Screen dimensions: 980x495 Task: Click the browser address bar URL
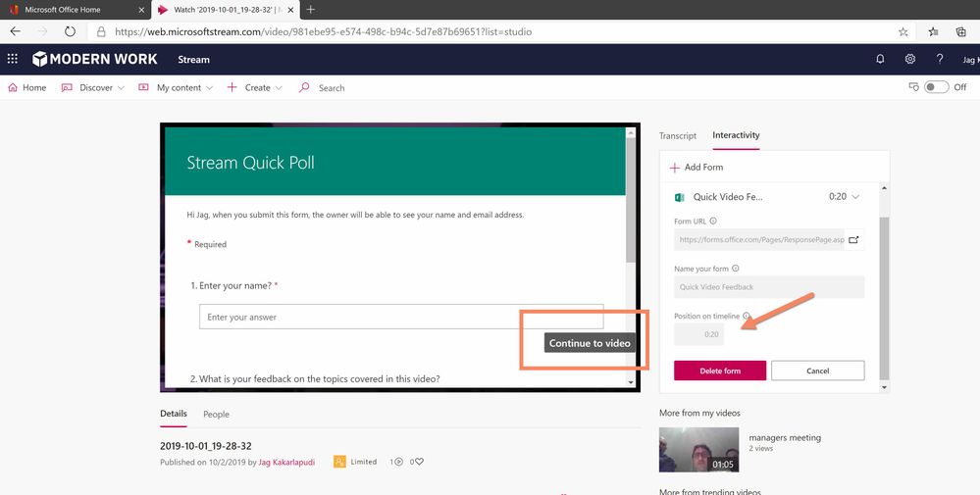323,31
